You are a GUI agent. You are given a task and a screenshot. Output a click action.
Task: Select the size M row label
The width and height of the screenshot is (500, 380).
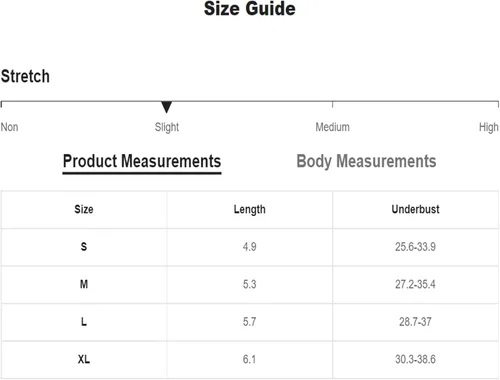(x=84, y=284)
